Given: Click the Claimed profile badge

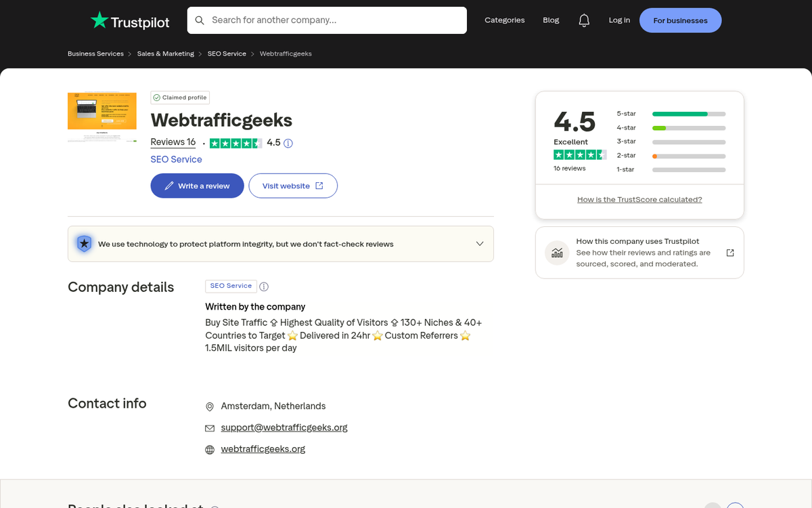Looking at the screenshot, I should [180, 97].
